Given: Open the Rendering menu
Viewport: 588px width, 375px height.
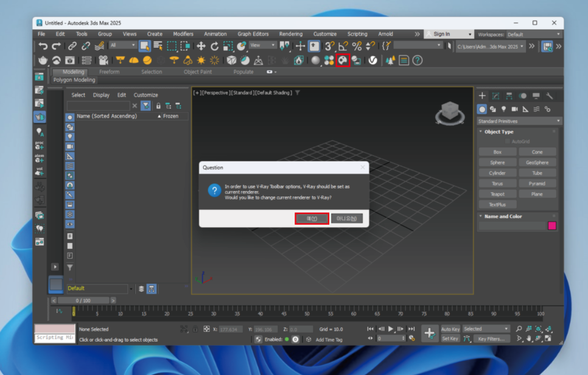Looking at the screenshot, I should pos(290,33).
